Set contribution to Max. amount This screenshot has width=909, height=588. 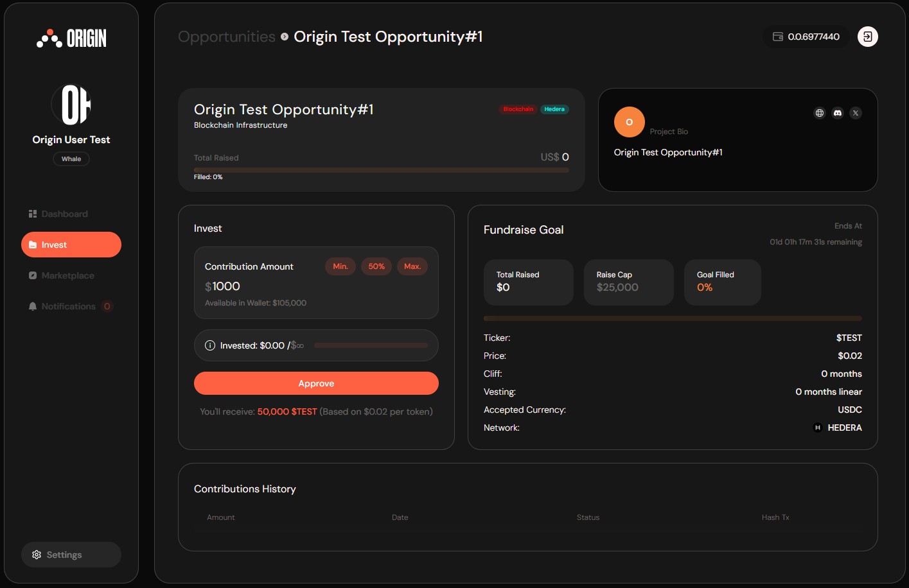click(x=412, y=266)
